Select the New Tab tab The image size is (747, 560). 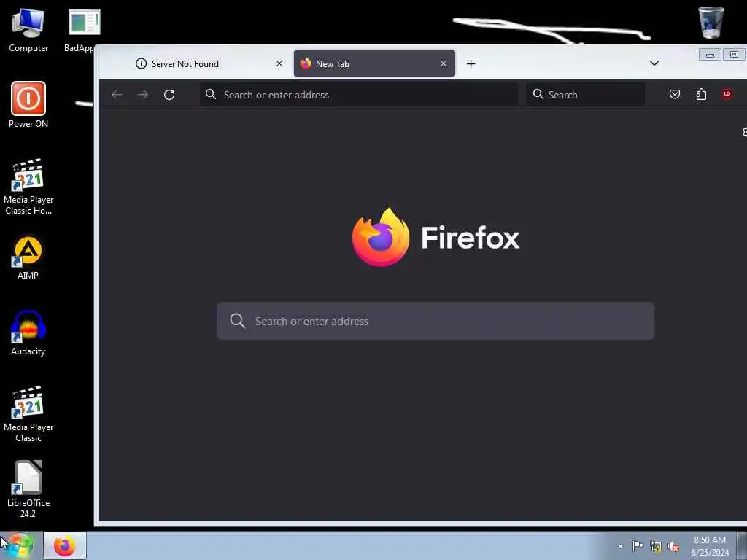tap(374, 64)
